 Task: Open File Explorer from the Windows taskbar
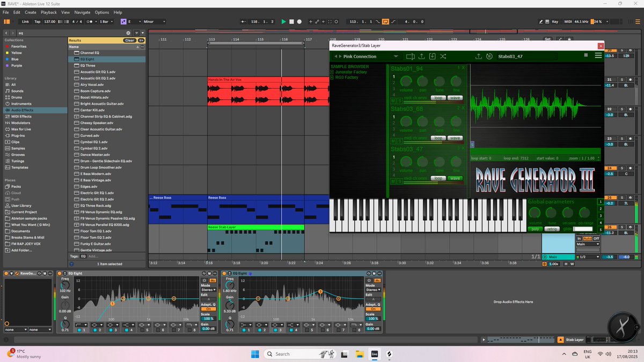(x=360, y=354)
